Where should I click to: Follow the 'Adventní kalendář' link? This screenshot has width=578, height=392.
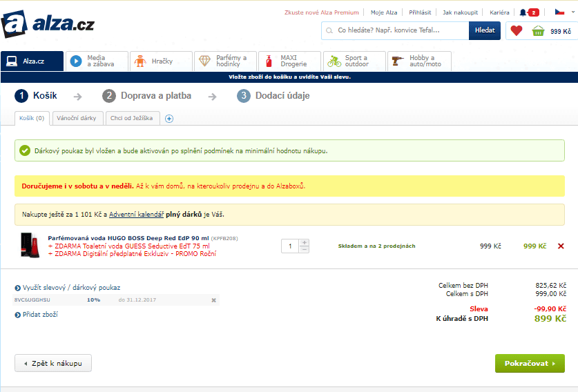point(136,214)
